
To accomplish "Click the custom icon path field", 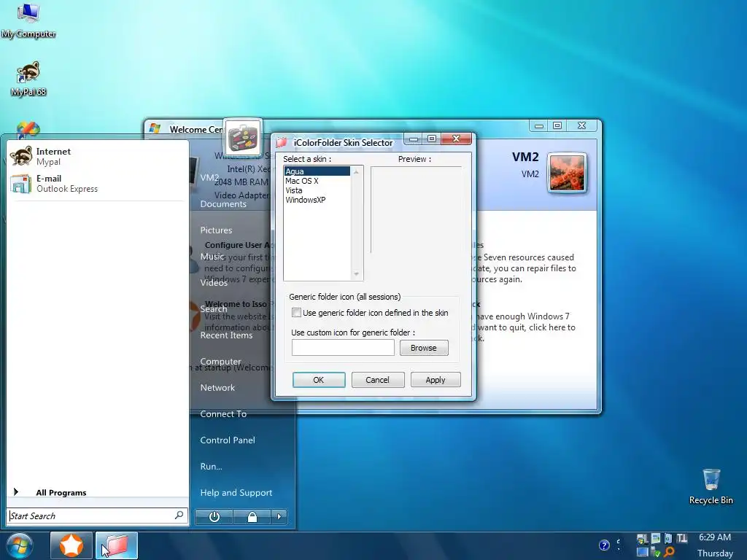I will tap(343, 348).
